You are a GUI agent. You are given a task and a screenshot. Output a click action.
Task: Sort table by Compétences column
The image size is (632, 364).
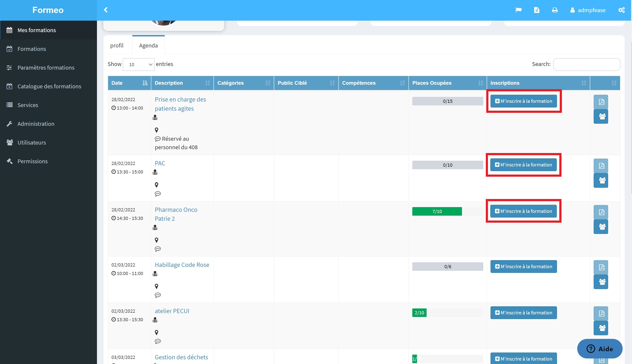pyautogui.click(x=373, y=83)
